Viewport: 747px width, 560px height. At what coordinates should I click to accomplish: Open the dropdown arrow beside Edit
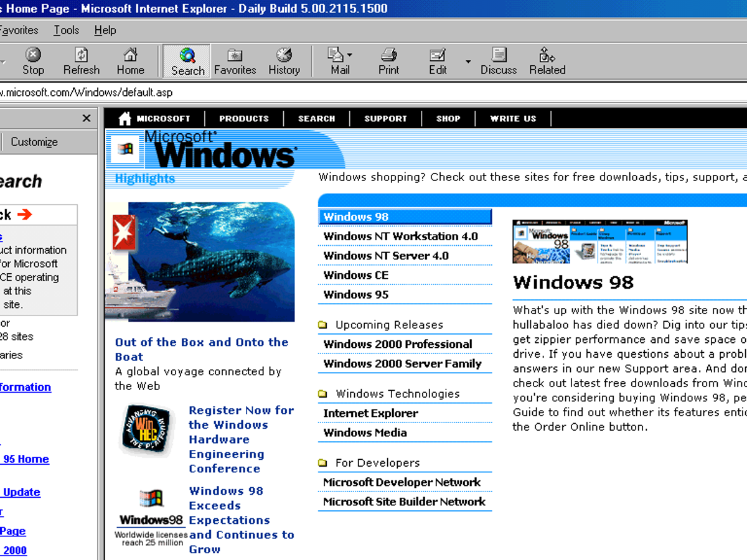point(468,62)
